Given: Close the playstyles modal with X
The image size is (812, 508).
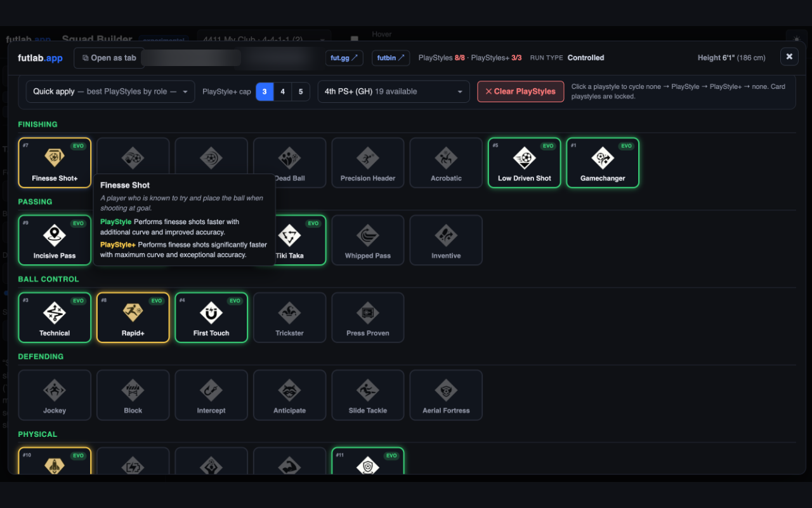Looking at the screenshot, I should pos(789,57).
